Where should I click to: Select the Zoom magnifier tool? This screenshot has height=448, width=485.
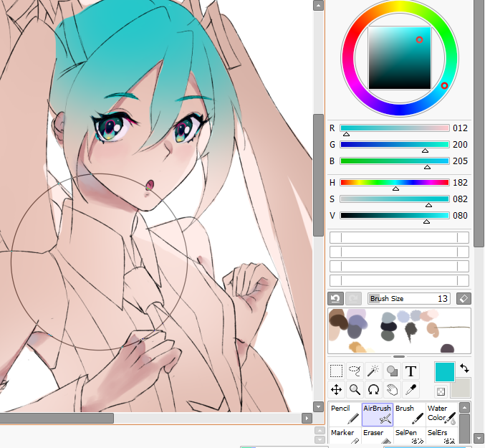click(x=355, y=389)
